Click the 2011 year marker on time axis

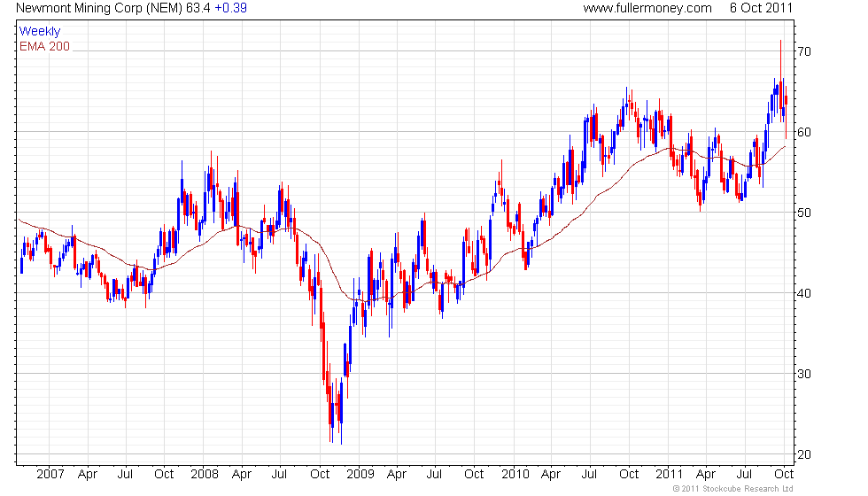point(669,474)
